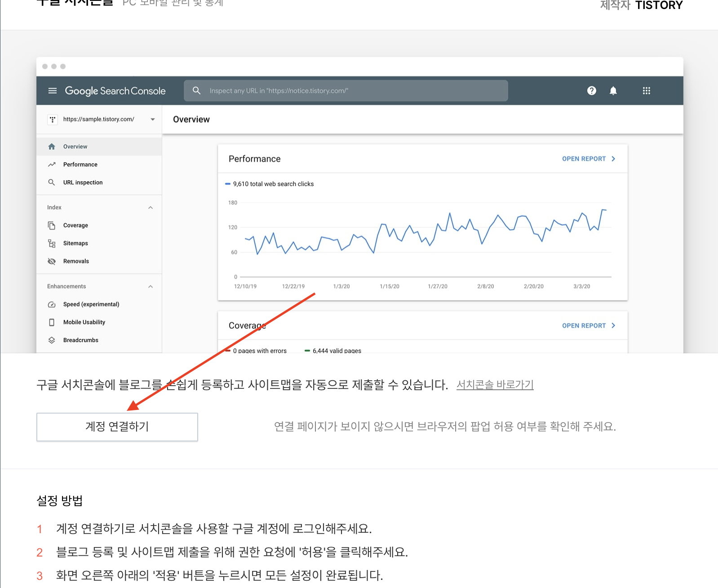Click the Overview page heading
Screen dimensions: 718x588
191,119
